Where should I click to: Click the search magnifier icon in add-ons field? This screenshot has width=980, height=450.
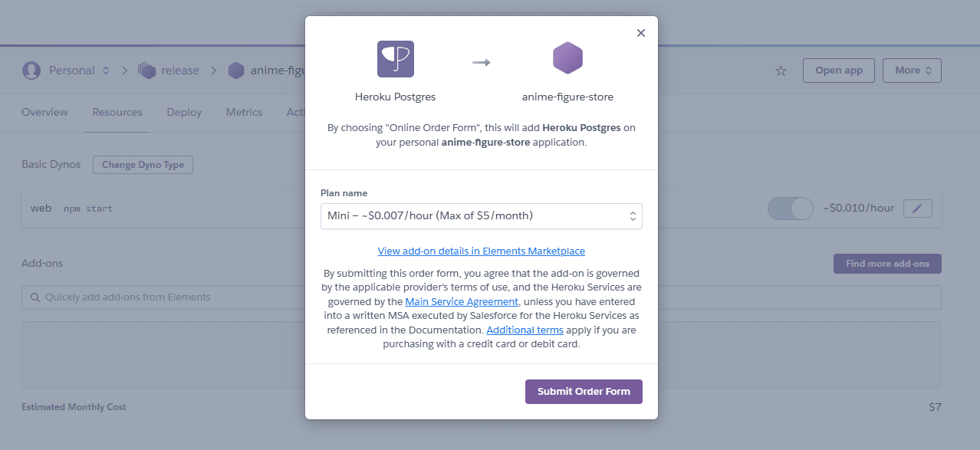click(x=35, y=297)
